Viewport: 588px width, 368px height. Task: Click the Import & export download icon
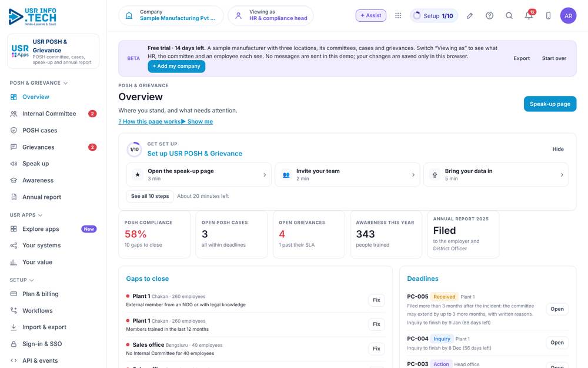coord(14,327)
